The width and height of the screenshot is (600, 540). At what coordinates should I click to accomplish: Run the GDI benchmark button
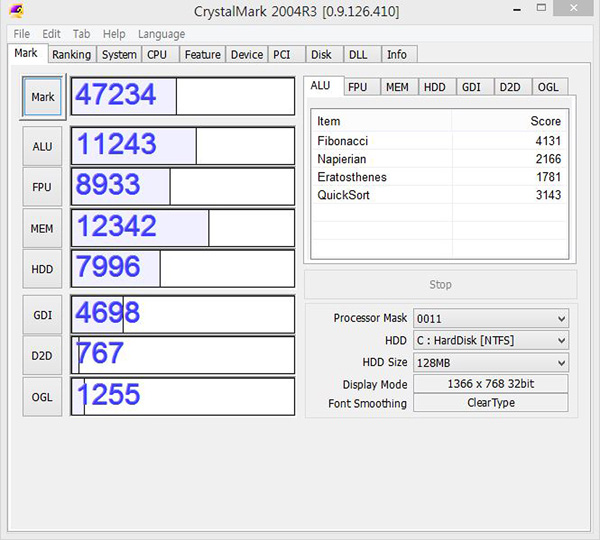[42, 315]
